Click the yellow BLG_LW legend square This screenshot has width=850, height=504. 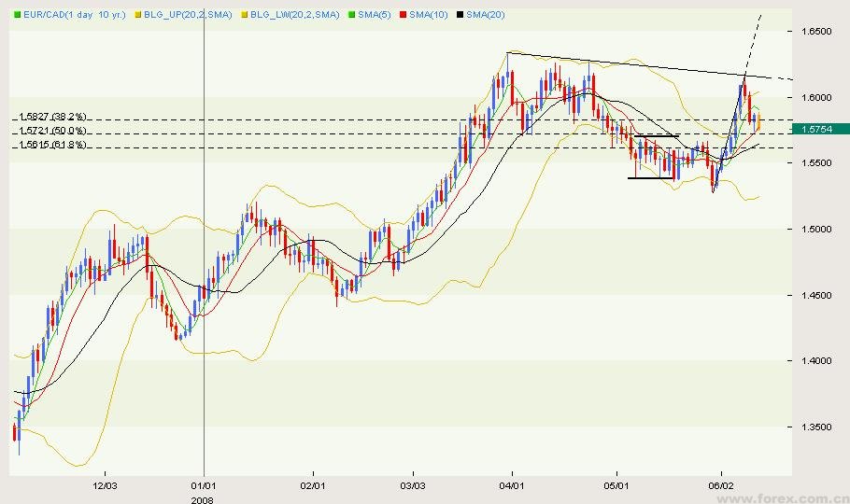tap(245, 16)
